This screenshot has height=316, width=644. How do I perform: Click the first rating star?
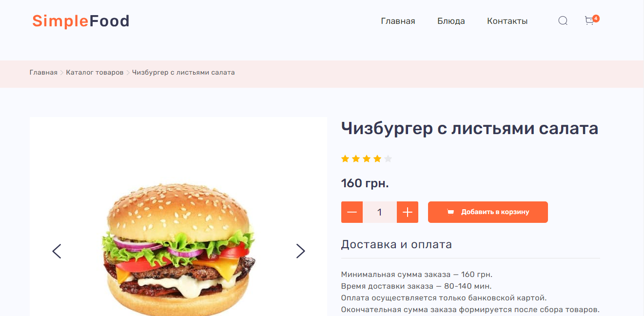tap(345, 158)
